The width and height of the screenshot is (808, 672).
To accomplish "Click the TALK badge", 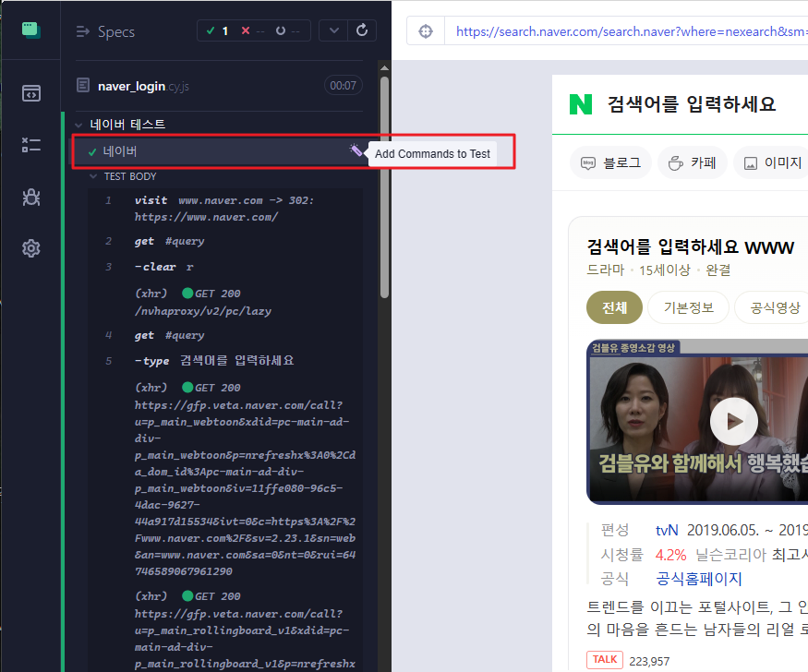I will 605,660.
